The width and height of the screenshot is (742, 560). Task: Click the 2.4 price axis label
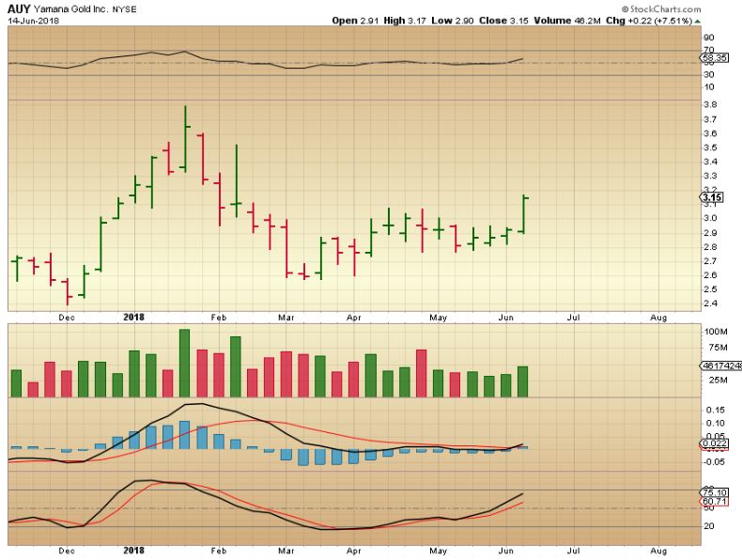(710, 303)
